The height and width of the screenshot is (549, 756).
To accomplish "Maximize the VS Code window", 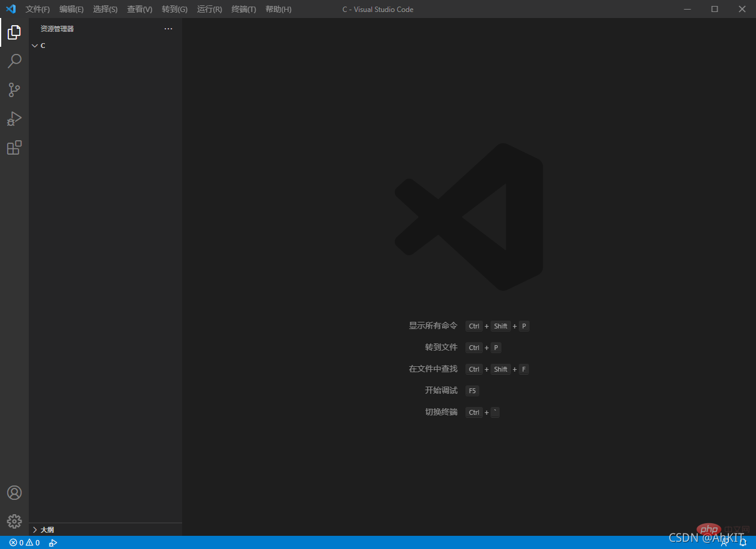I will tap(715, 9).
